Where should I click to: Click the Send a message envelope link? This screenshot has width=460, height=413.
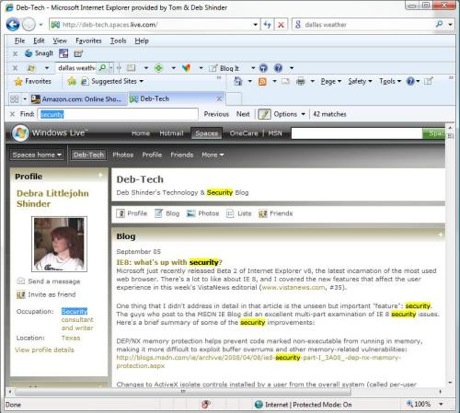[49, 281]
